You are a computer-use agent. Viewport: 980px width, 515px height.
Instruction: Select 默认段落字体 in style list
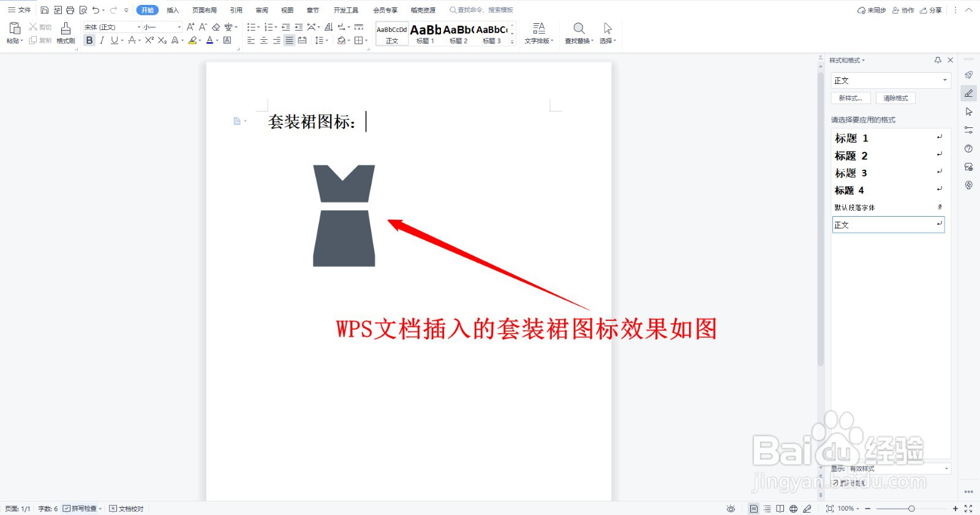(888, 207)
